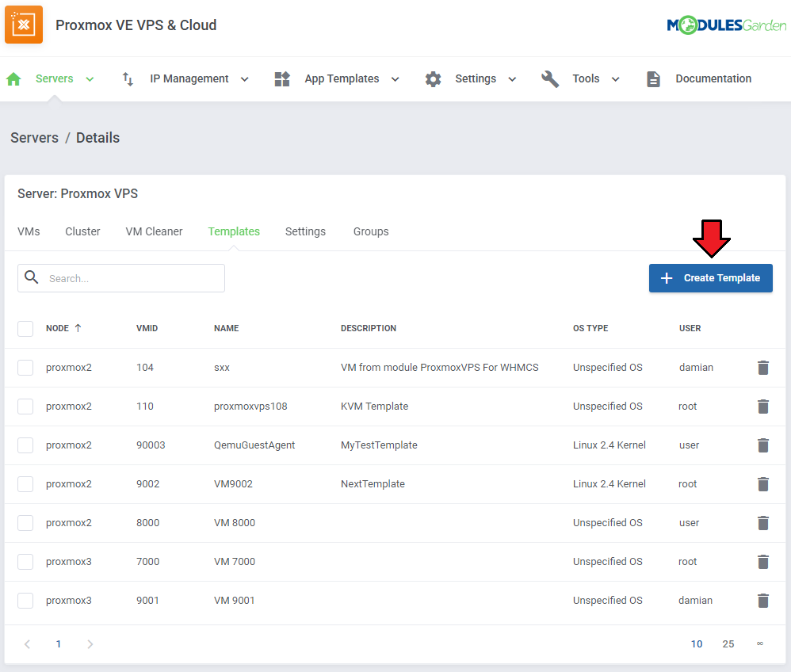Delete QemuGuestAgent template via trash icon
This screenshot has height=672, width=791.
pos(763,445)
